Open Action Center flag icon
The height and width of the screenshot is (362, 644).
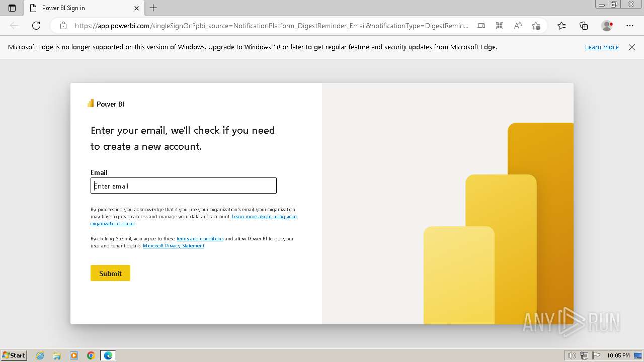pyautogui.click(x=596, y=355)
